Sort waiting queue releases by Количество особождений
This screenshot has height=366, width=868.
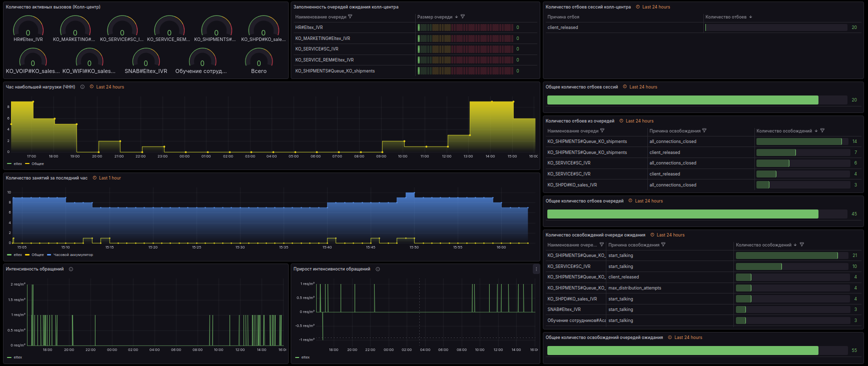[x=763, y=245]
